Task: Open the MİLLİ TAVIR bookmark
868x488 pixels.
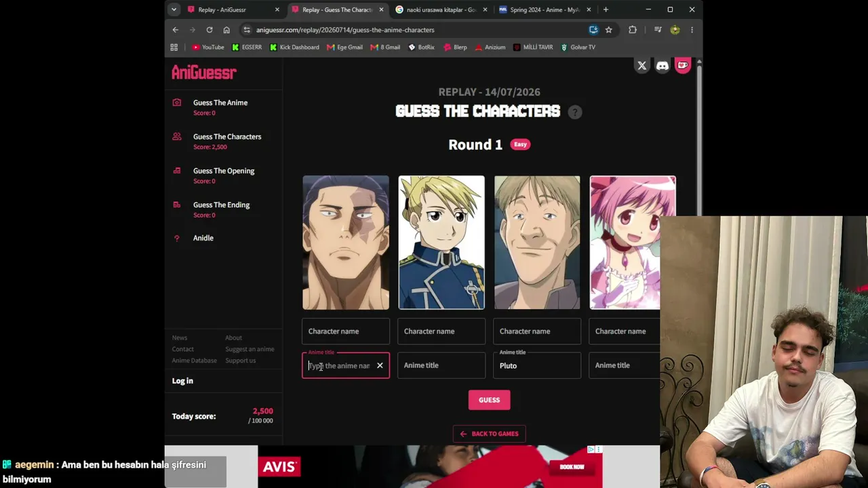Action: point(533,47)
